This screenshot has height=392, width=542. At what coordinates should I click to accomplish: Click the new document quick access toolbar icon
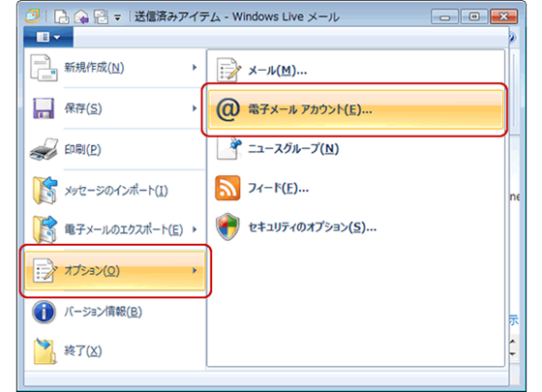point(62,16)
